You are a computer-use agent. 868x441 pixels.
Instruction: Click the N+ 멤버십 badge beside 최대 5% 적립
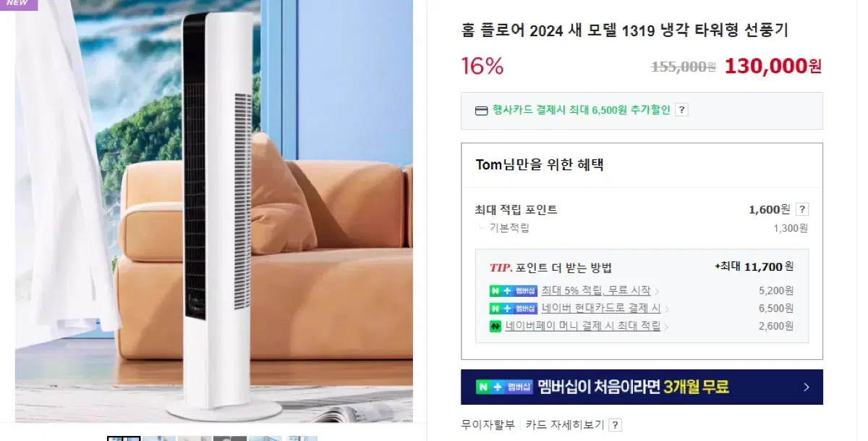click(x=513, y=291)
